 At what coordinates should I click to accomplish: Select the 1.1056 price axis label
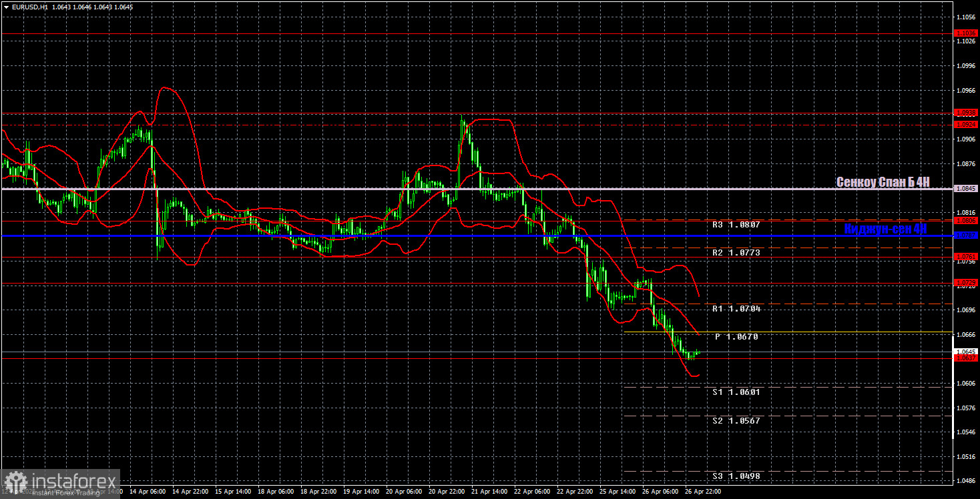pyautogui.click(x=966, y=17)
